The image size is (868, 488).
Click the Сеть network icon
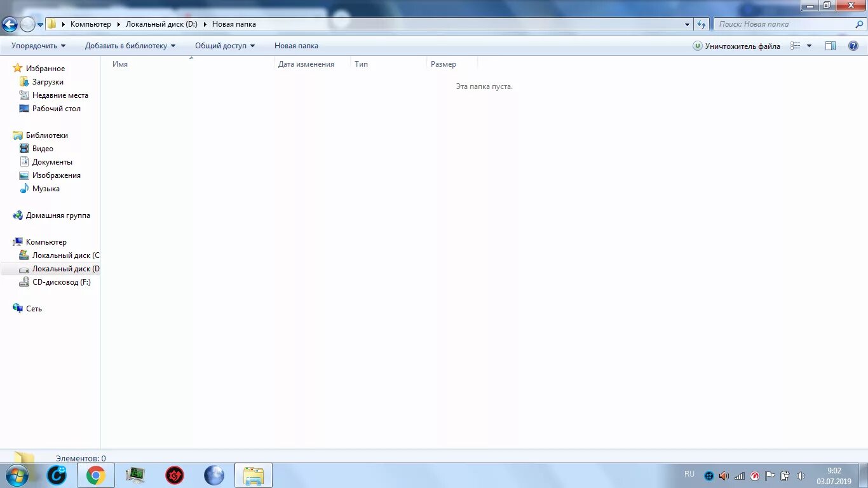tap(18, 309)
